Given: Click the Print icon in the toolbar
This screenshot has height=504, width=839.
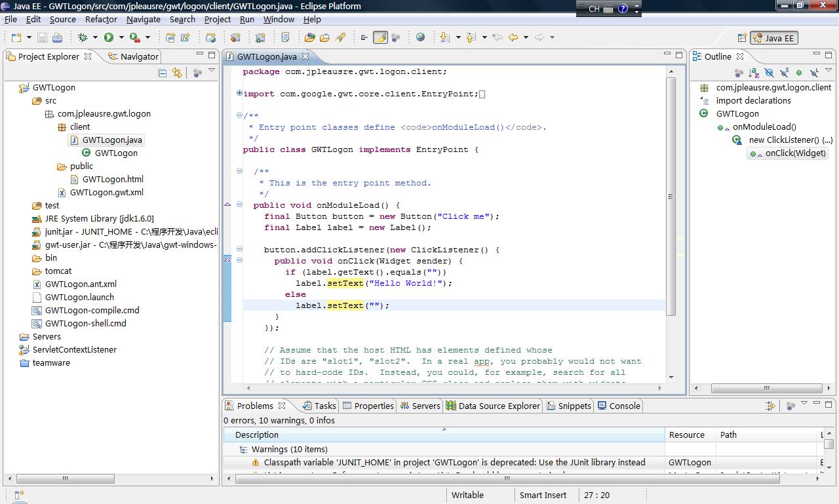Looking at the screenshot, I should coord(57,38).
